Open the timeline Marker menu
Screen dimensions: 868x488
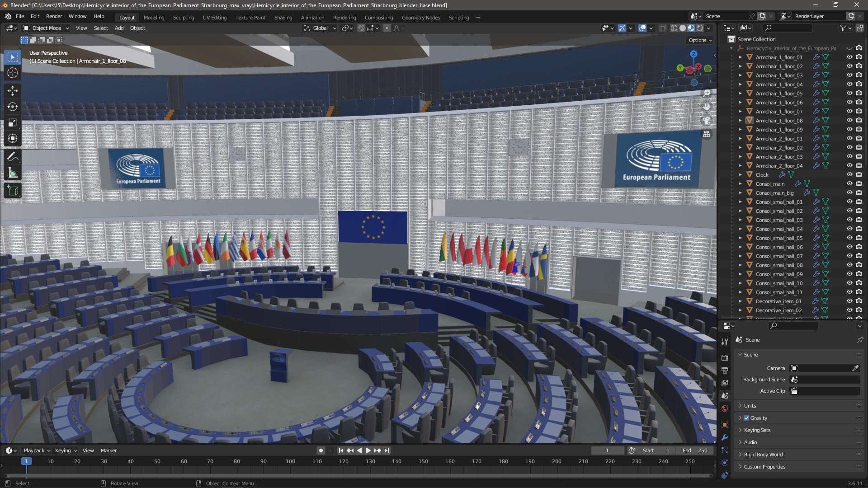[x=108, y=450]
